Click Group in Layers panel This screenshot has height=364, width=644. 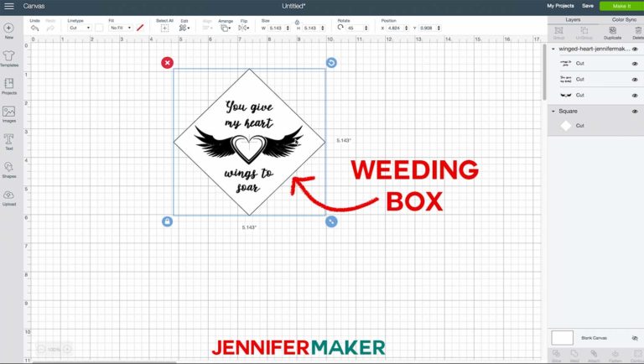tap(558, 33)
